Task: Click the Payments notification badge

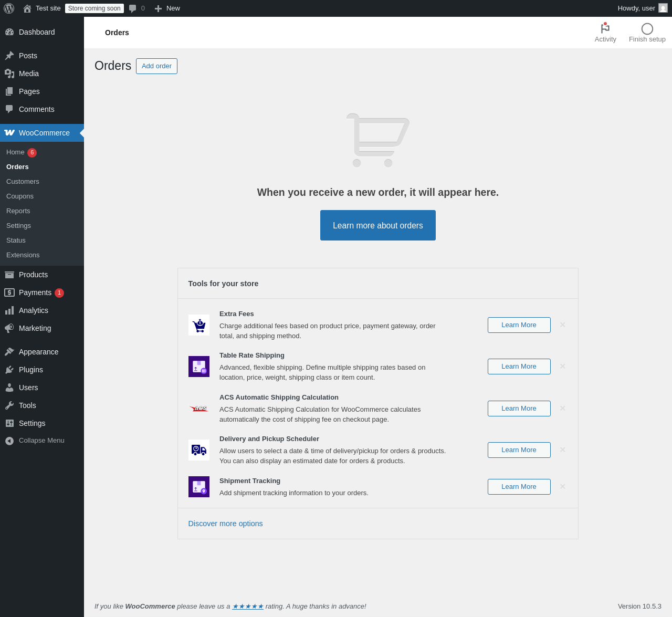Action: pos(59,293)
